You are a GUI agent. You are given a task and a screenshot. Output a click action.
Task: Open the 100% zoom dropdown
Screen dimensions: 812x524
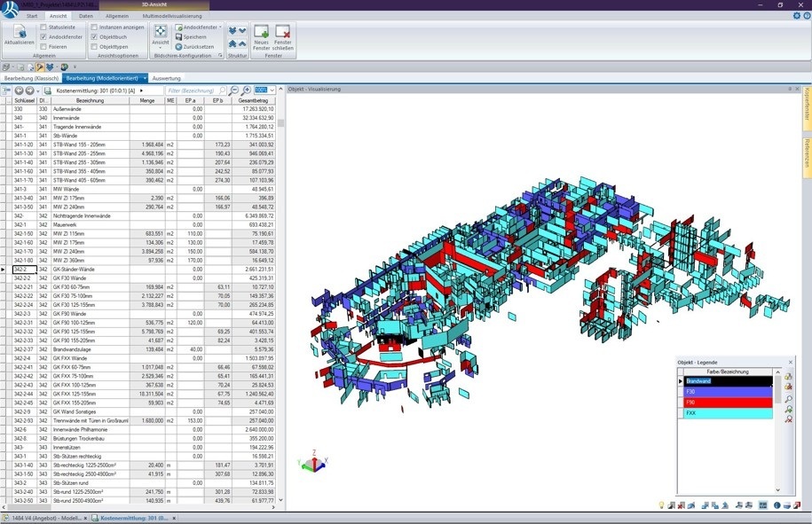pos(272,90)
